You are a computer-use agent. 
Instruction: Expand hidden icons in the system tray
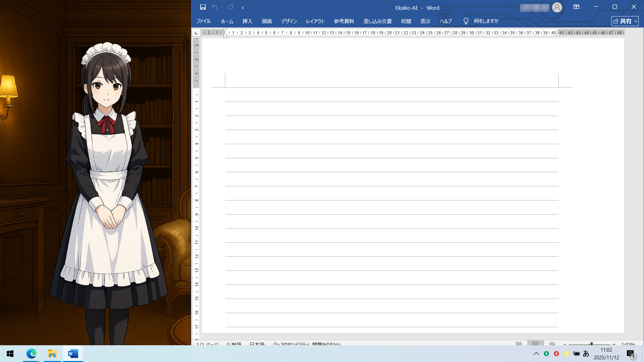[536, 354]
